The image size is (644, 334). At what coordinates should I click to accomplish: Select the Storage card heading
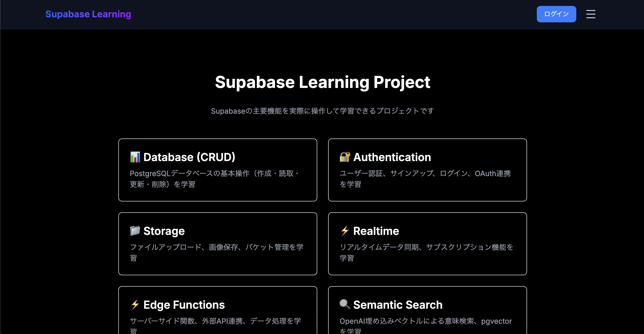pyautogui.click(x=164, y=231)
